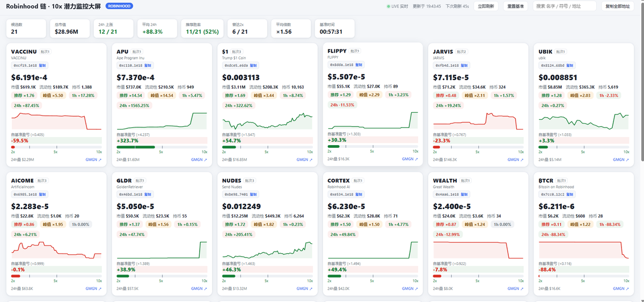Click the 下次刷新 45s countdown text
The height and width of the screenshot is (302, 644).
pos(457,6)
